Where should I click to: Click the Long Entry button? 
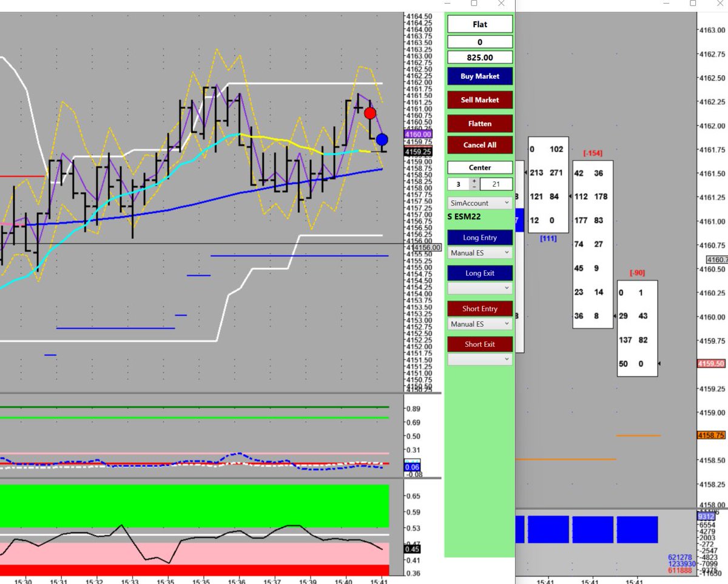480,238
